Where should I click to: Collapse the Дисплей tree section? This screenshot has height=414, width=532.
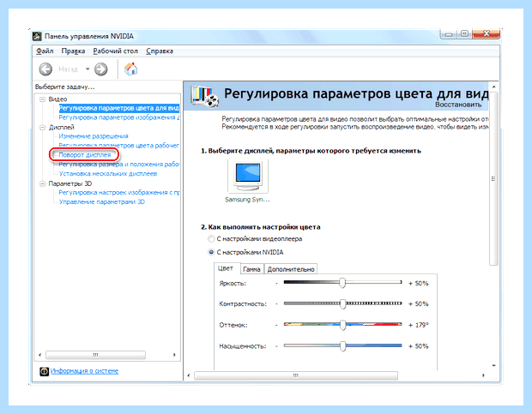(x=42, y=128)
